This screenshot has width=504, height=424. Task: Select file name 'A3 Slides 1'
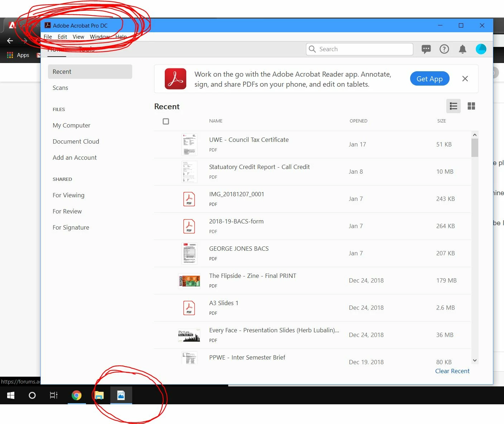[x=224, y=303]
